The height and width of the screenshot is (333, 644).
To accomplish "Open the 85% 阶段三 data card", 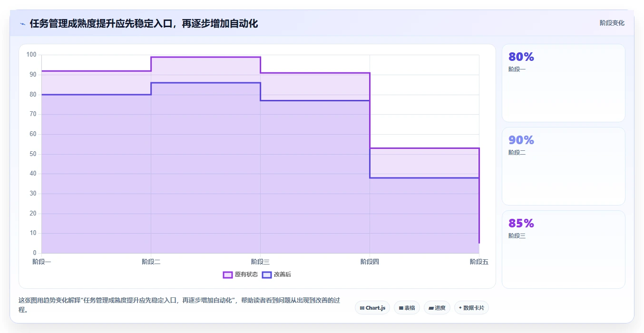I will coord(563,249).
